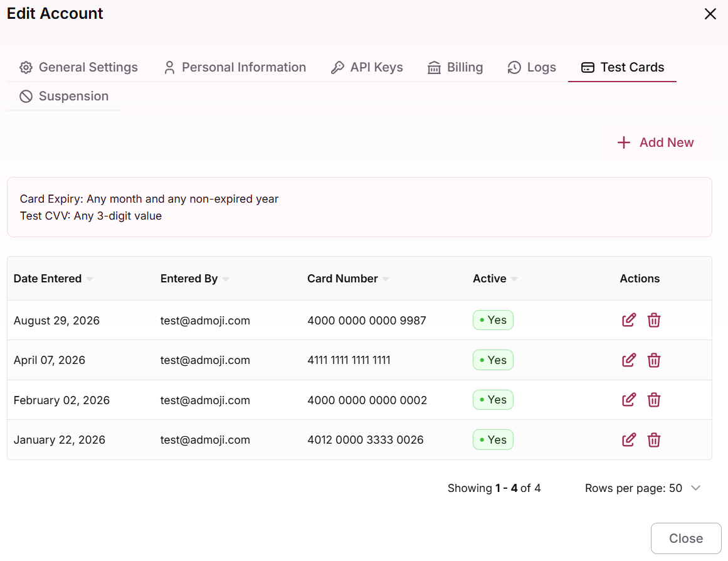Close the Edit Account dialog with X
This screenshot has width=728, height=561.
point(710,14)
